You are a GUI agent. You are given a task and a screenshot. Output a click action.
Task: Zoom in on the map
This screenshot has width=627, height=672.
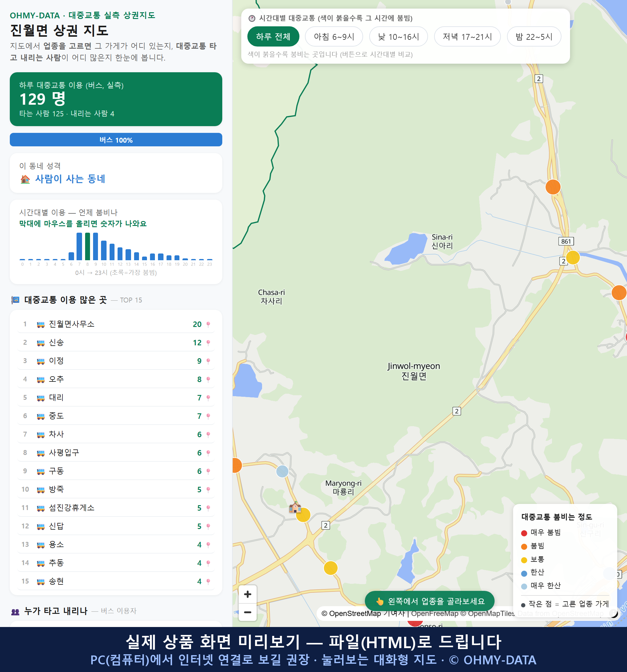coord(248,594)
